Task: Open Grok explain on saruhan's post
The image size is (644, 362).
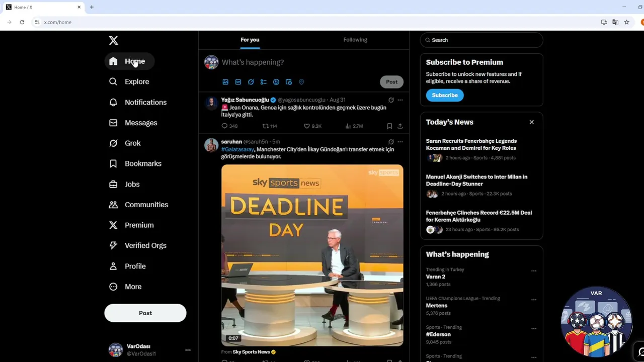Action: [391, 142]
